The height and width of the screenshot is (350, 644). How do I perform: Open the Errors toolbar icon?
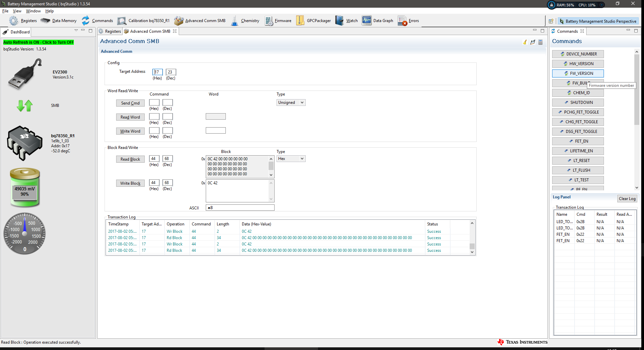[408, 21]
